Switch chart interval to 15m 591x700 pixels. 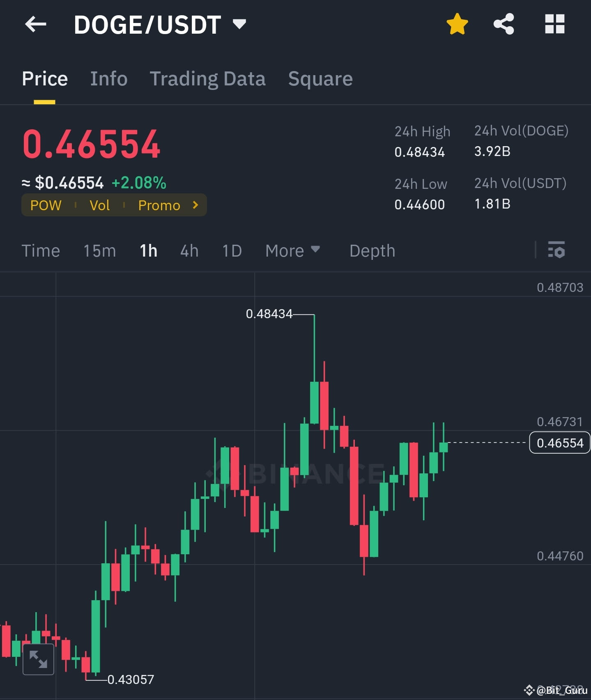(x=99, y=250)
